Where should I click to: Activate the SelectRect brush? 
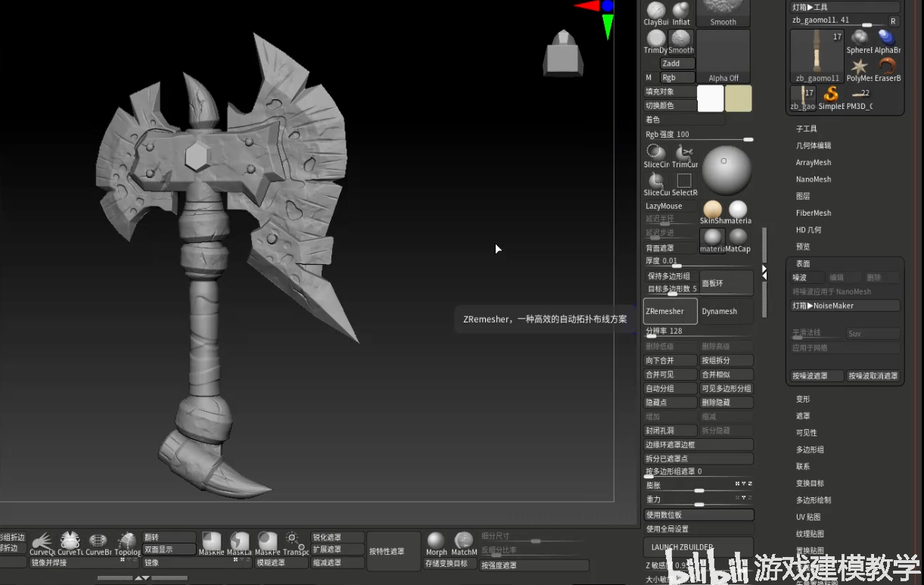[684, 185]
